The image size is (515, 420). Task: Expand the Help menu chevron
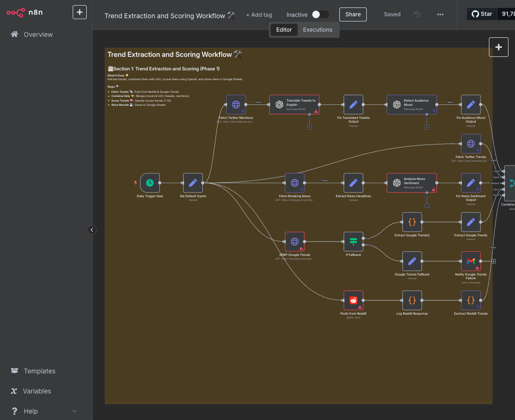tap(75, 411)
